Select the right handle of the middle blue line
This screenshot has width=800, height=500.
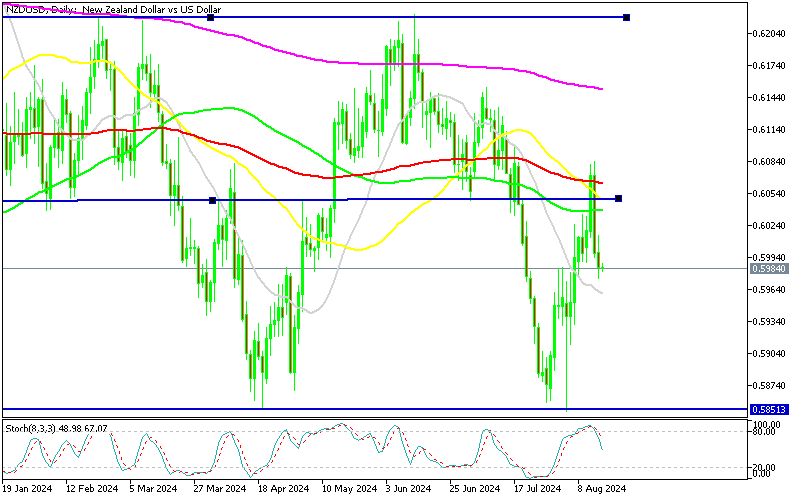[619, 198]
